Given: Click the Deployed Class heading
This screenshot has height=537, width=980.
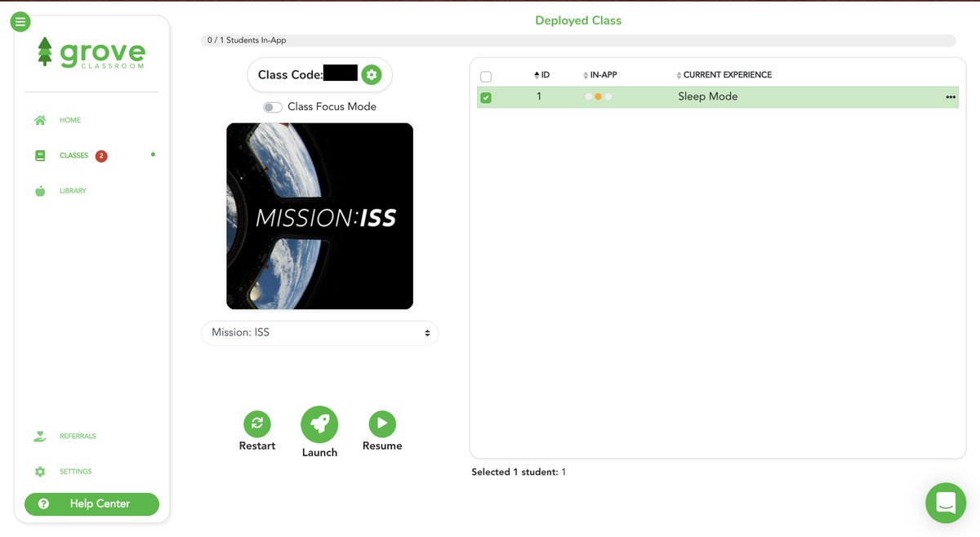Looking at the screenshot, I should pyautogui.click(x=578, y=20).
